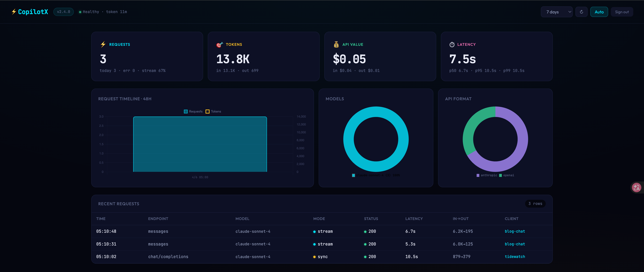The image size is (644, 272).
Task: Click the floating translate icon at the right edge
Action: point(636,187)
